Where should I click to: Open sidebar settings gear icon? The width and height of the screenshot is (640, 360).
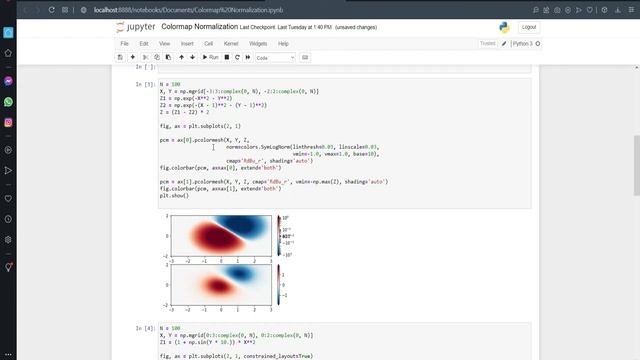(8, 240)
